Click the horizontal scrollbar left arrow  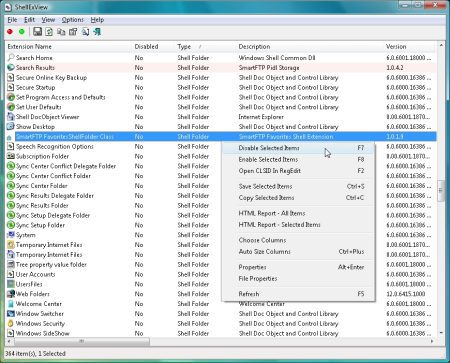click(x=9, y=341)
